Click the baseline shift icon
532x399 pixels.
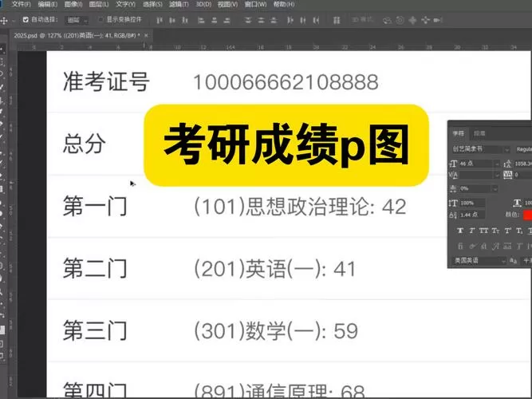453,215
